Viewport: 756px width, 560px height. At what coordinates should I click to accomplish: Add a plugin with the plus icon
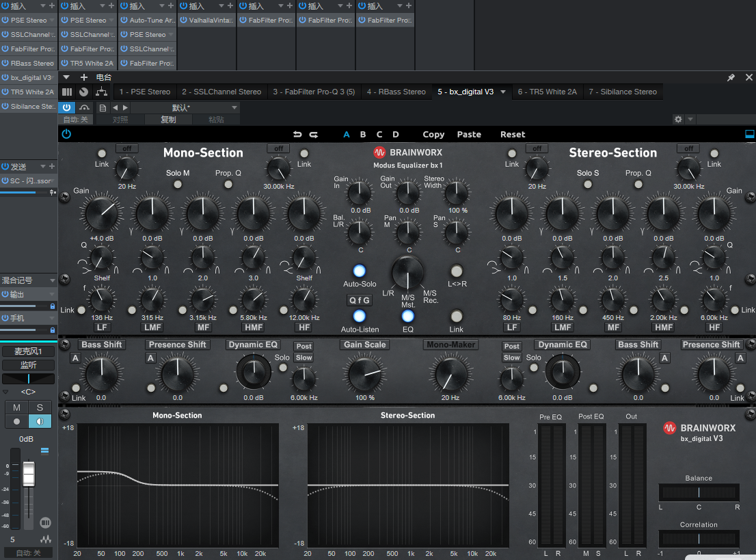pos(84,77)
